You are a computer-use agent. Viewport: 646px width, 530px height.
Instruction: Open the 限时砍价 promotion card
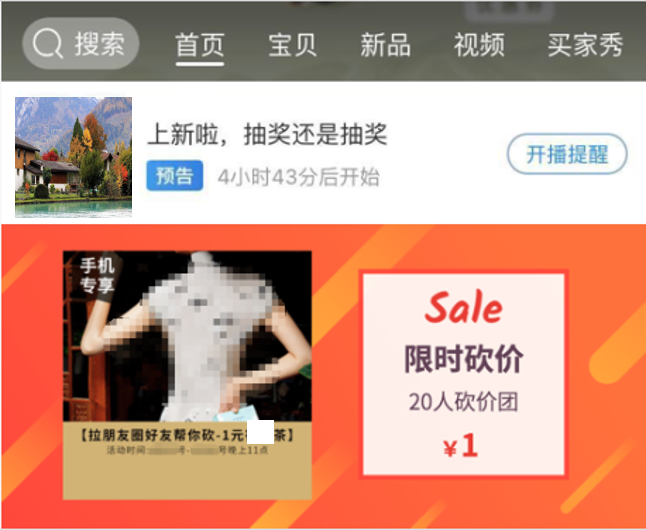[464, 375]
